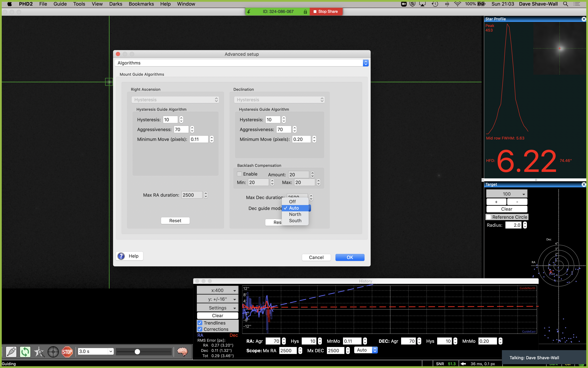Click the Dec Aggressiveness value field
This screenshot has width=588, height=368.
pos(283,129)
